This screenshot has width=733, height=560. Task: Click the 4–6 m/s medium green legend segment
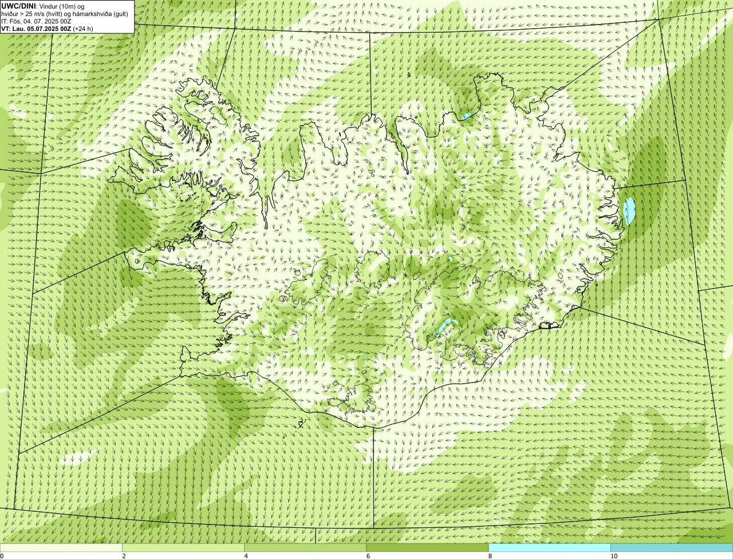pyautogui.click(x=305, y=548)
